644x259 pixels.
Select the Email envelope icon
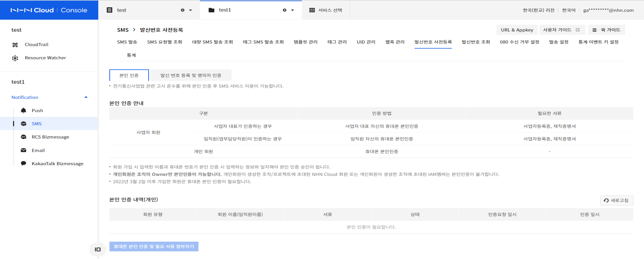[24, 150]
